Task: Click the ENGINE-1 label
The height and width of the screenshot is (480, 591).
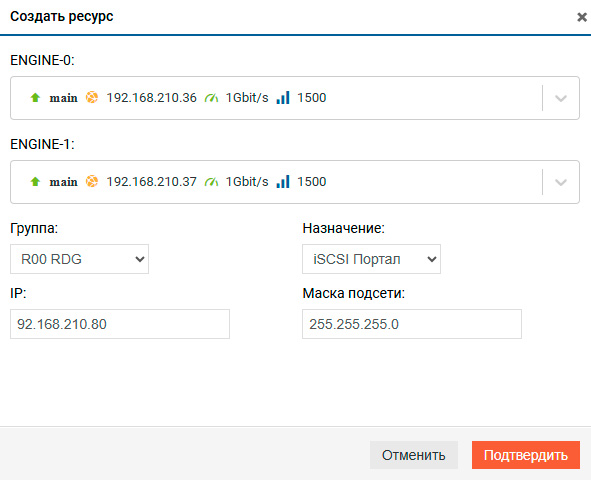Action: pyautogui.click(x=42, y=144)
